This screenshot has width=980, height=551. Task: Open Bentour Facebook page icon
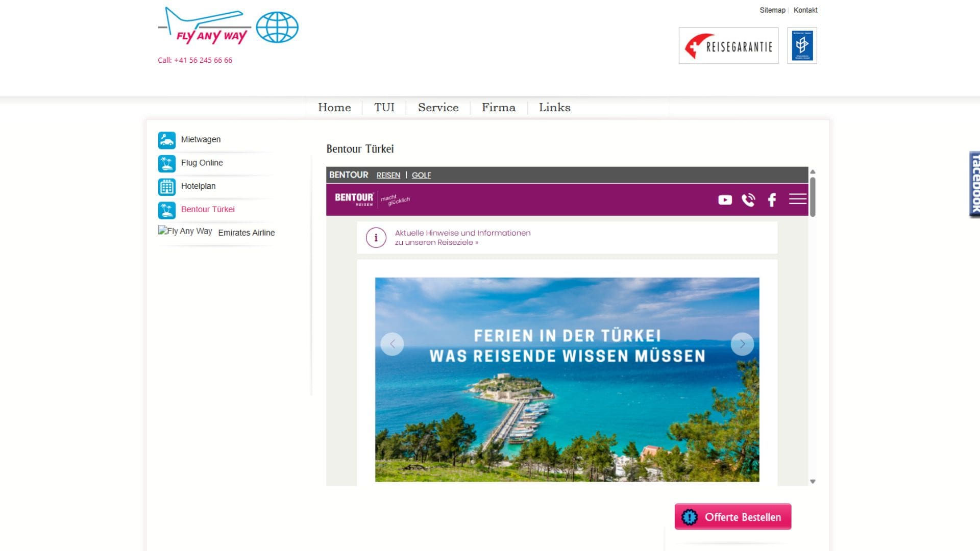(x=772, y=200)
